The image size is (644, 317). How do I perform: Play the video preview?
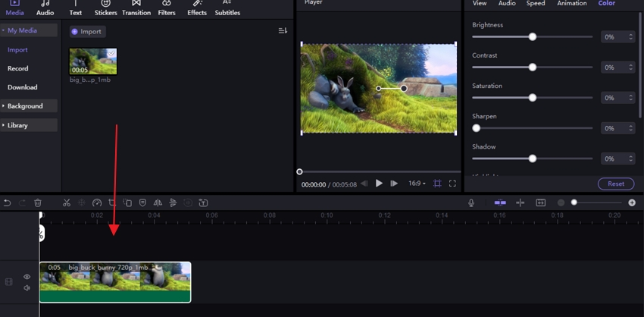click(379, 184)
